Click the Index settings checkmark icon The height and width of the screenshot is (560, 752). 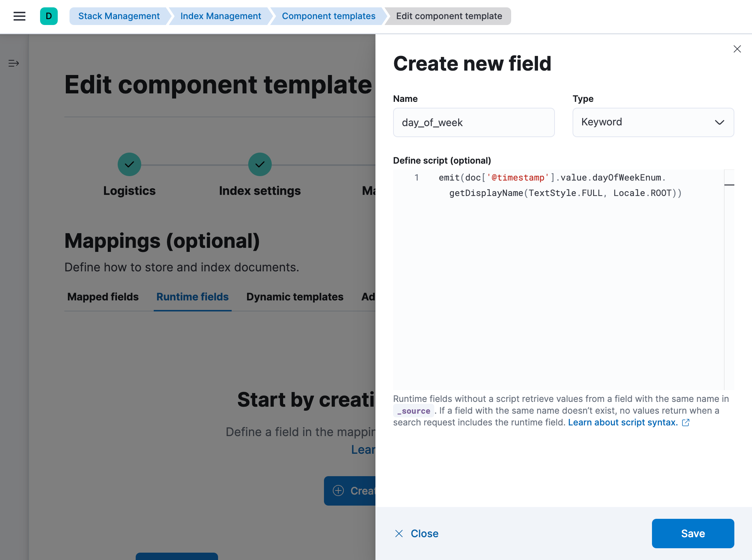260,164
